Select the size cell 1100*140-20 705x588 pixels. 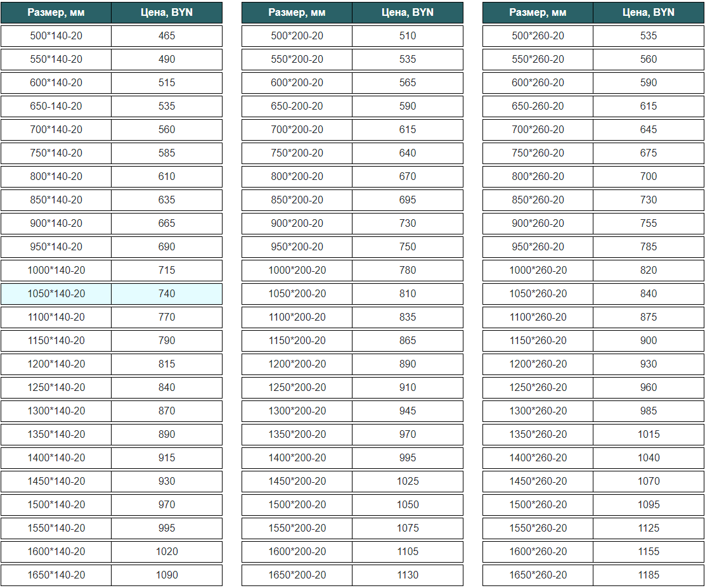[56, 317]
